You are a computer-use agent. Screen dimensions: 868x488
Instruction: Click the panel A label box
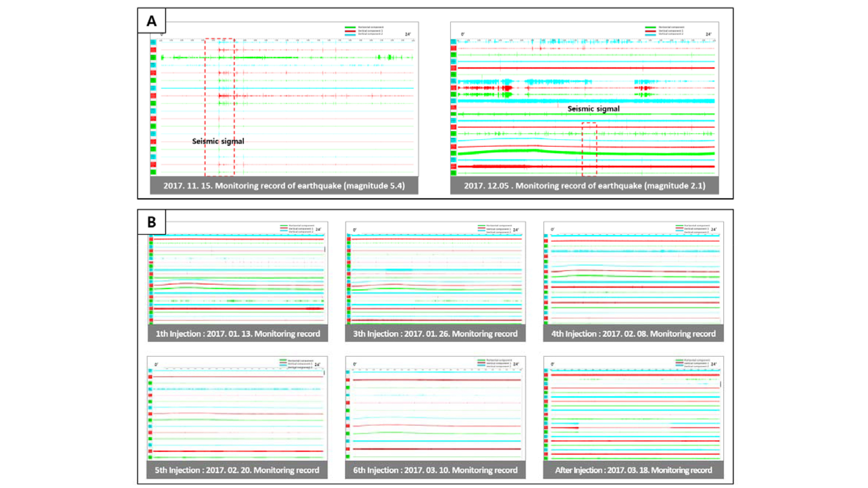pos(151,21)
